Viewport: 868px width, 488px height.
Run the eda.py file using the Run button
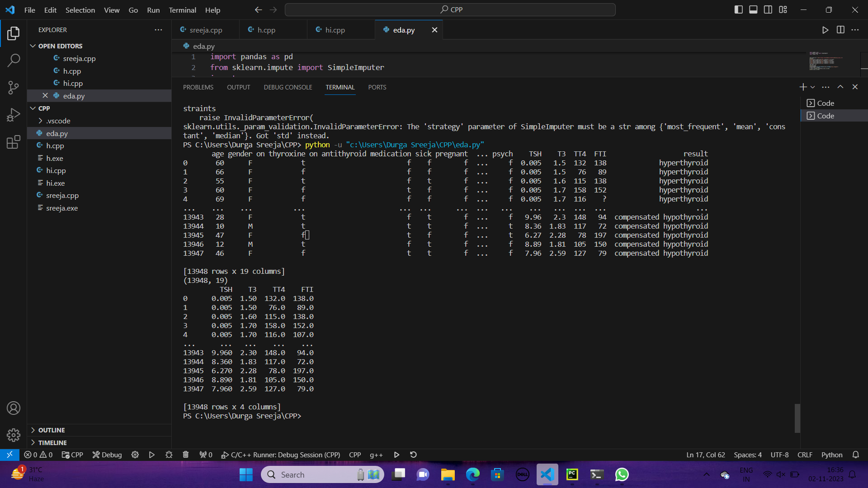click(825, 30)
